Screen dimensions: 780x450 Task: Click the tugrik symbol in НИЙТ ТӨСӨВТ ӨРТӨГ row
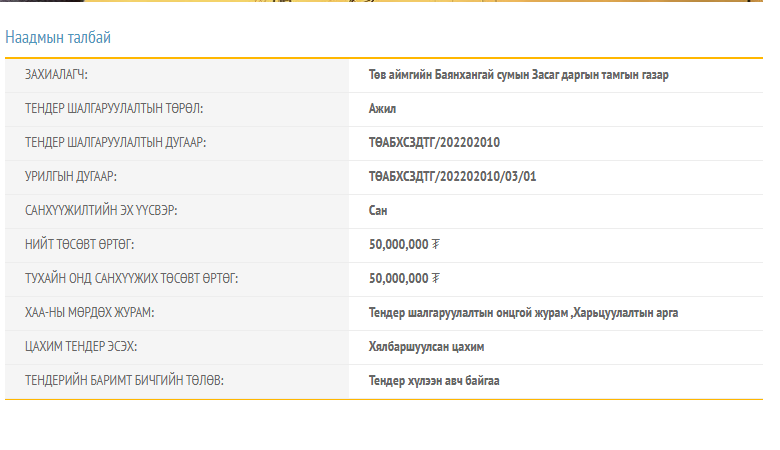435,244
